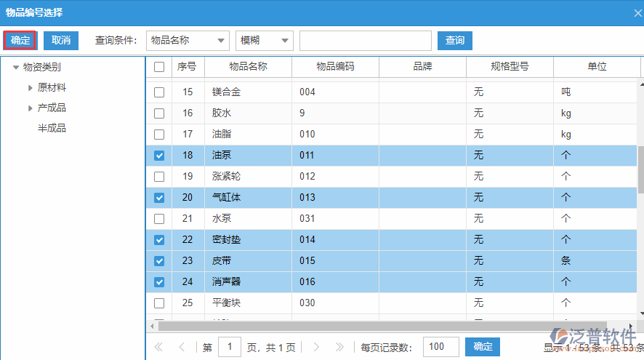Sort by the 品牌 column header
The image size is (644, 360).
coord(422,67)
